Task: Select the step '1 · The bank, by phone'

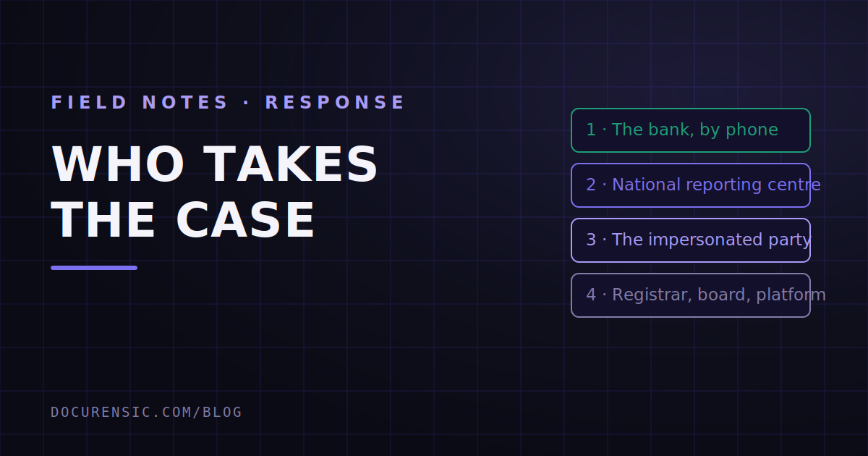Action: (691, 130)
